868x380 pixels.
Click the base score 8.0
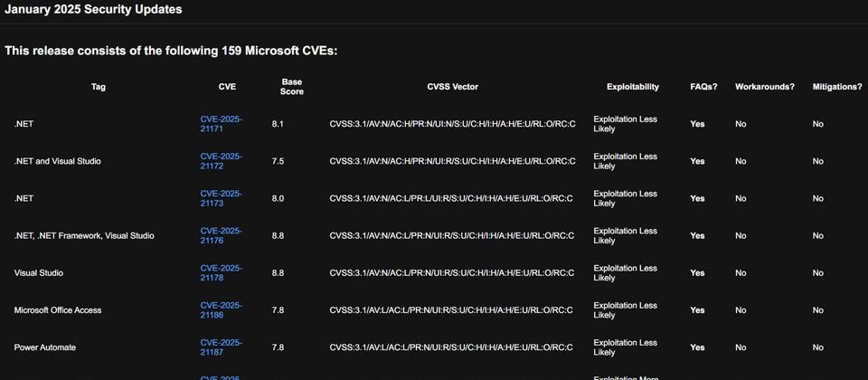[x=278, y=198]
